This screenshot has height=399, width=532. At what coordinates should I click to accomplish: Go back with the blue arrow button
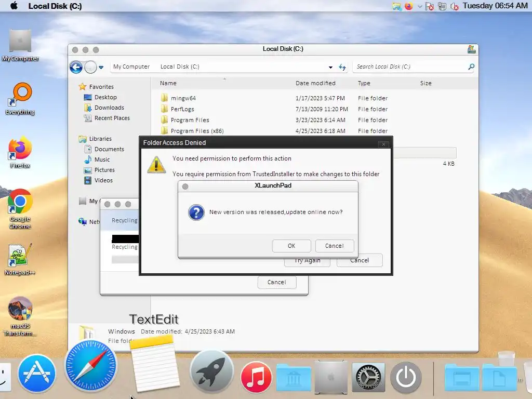[76, 67]
